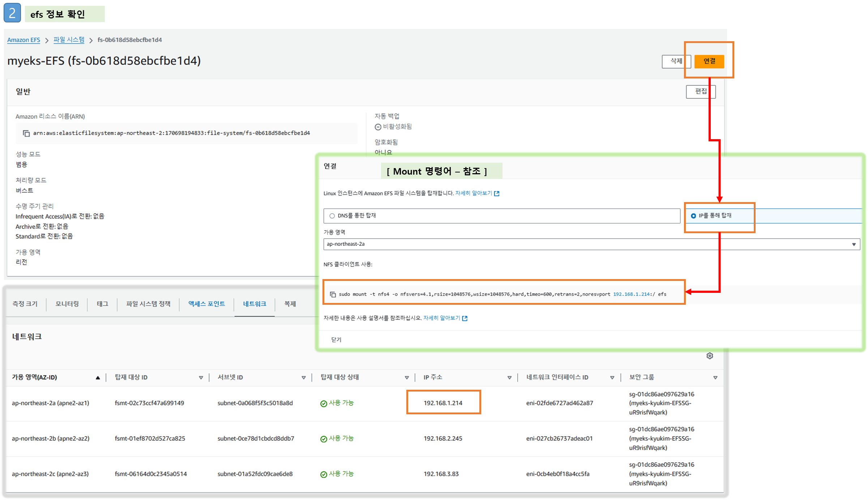Expand the 보안 그룹 column sort arrow
Viewport: 868px width, 500px height.
[x=715, y=378]
